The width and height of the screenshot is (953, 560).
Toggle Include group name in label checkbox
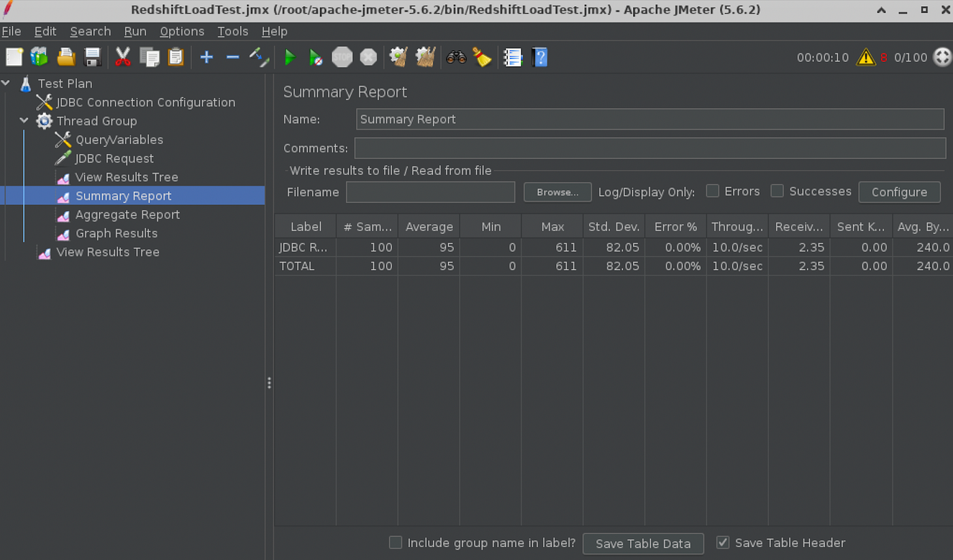coord(395,542)
